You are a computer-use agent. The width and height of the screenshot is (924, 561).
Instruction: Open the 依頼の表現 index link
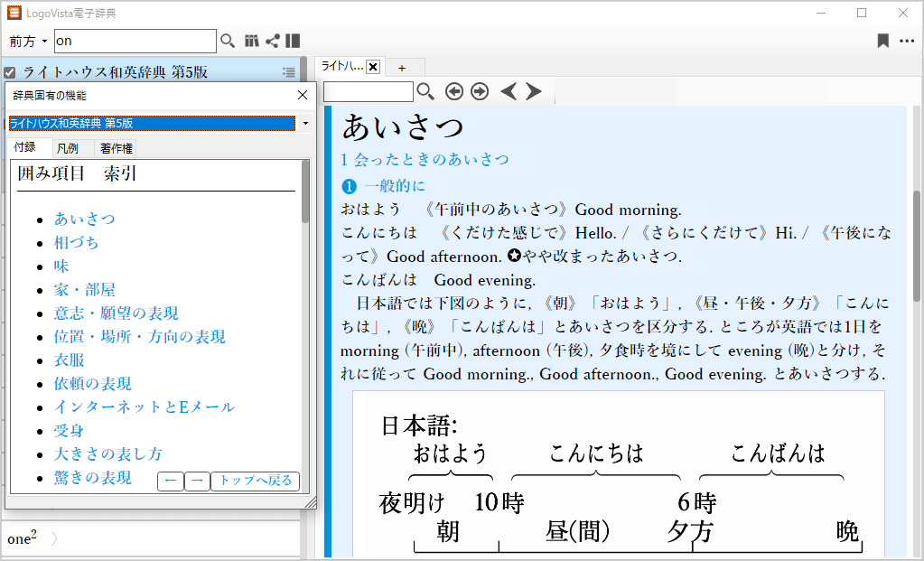(x=92, y=384)
